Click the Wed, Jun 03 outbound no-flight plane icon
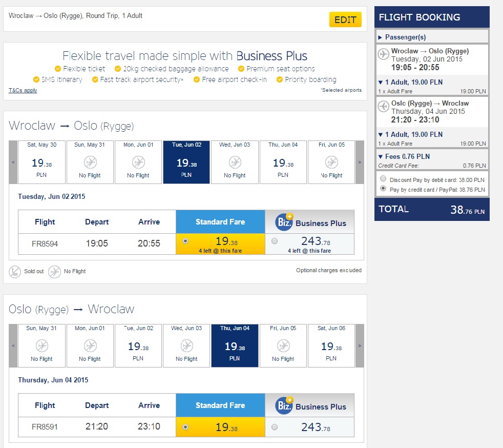 (235, 162)
